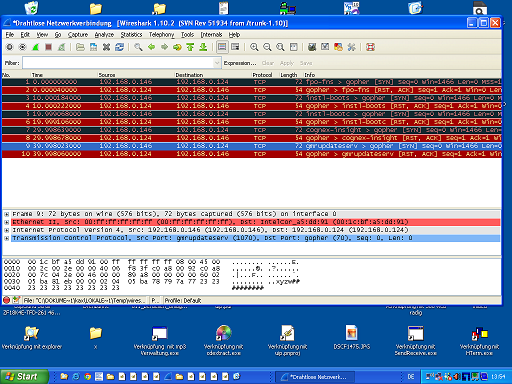Toggle packet list colorization
The width and height of the screenshot is (512, 384).
[222, 47]
